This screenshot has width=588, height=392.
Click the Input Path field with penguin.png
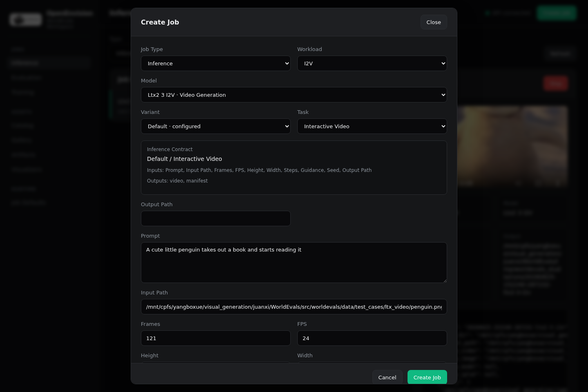click(x=294, y=307)
